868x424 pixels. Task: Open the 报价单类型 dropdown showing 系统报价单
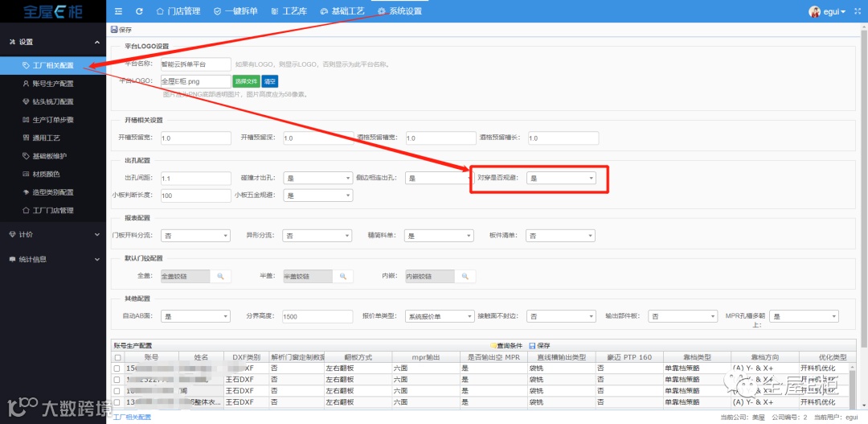point(440,316)
